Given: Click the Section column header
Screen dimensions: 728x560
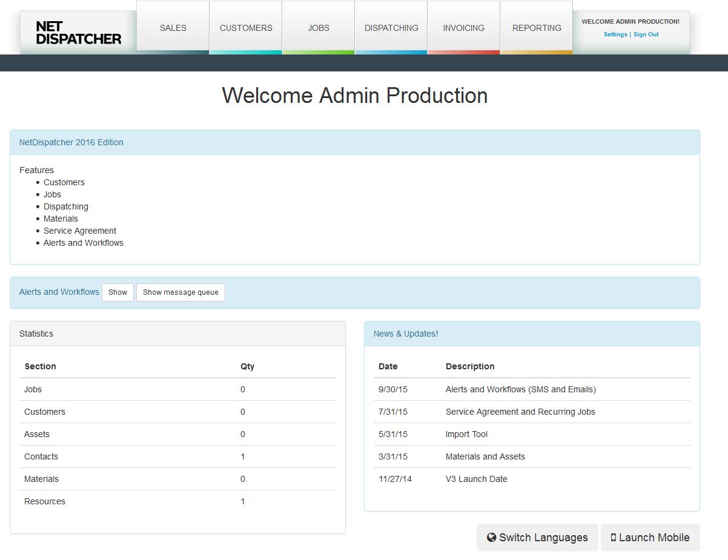Looking at the screenshot, I should coord(40,366).
